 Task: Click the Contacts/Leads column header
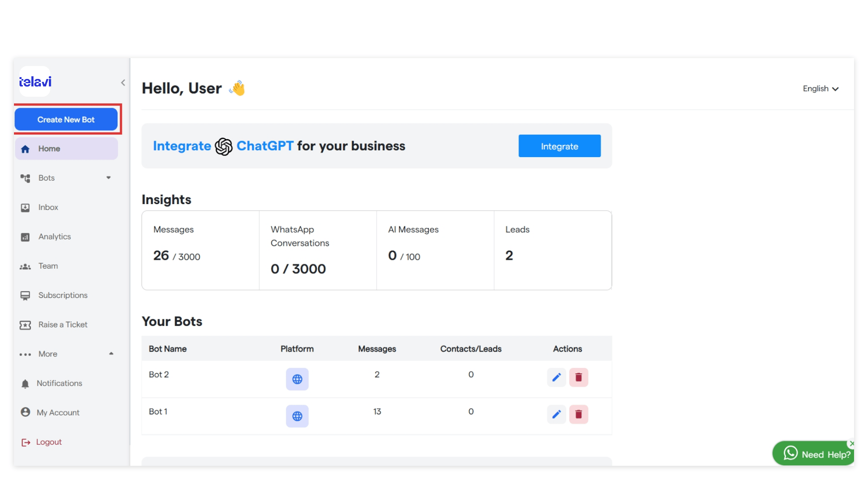(471, 349)
